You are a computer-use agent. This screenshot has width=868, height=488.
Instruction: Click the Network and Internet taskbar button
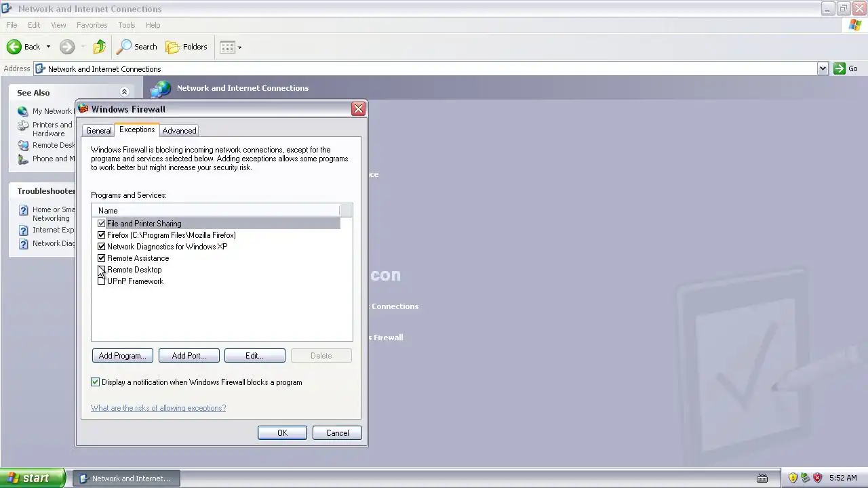point(126,479)
